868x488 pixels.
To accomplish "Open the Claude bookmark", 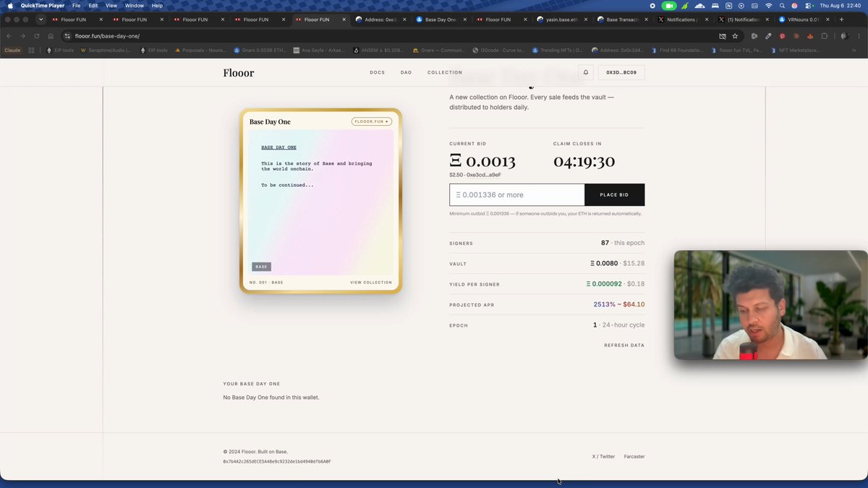I will (12, 51).
